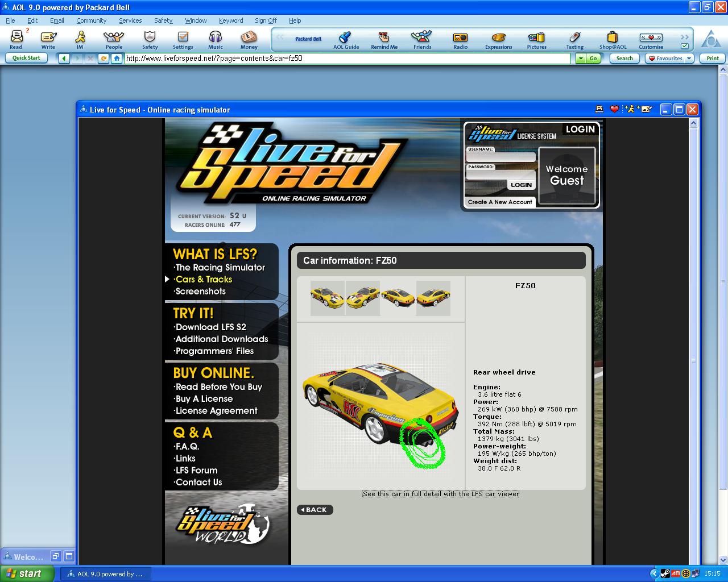This screenshot has width=728, height=582.
Task: Click the Quick Start button
Action: tap(27, 58)
